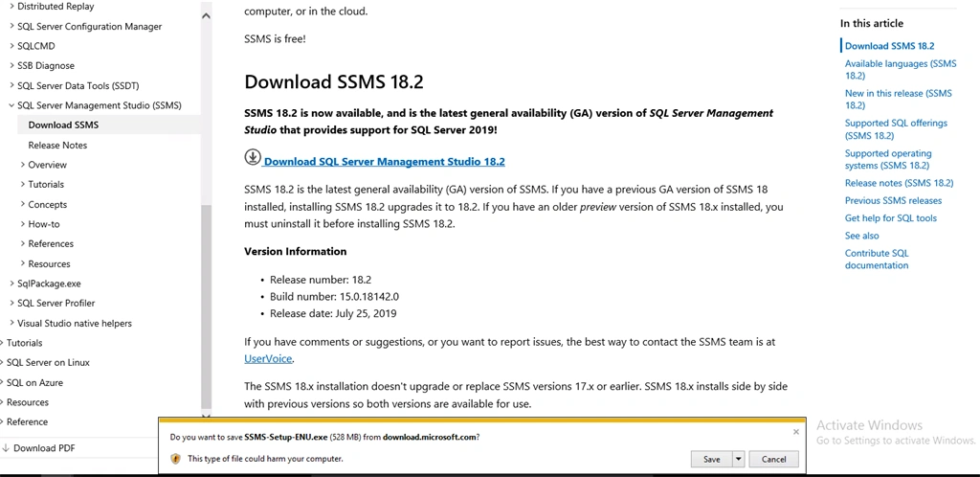This screenshot has height=477, width=980.
Task: Open SQL on Azure section
Action: point(34,382)
